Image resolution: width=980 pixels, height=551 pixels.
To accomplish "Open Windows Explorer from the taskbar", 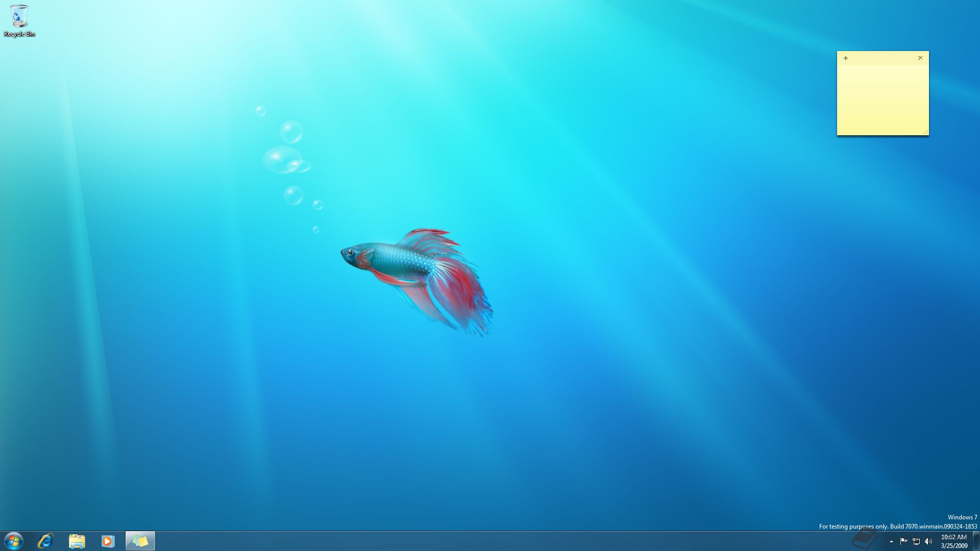I will [x=77, y=541].
